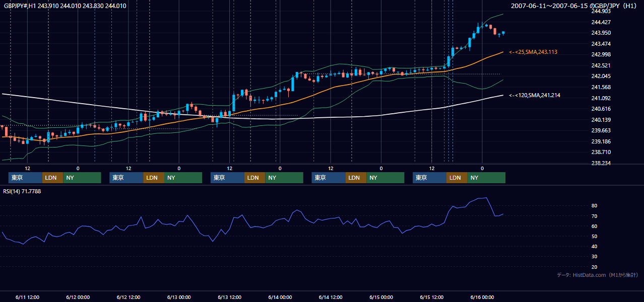Click the RSI 20 level label
The height and width of the screenshot is (302, 644).
pos(595,267)
